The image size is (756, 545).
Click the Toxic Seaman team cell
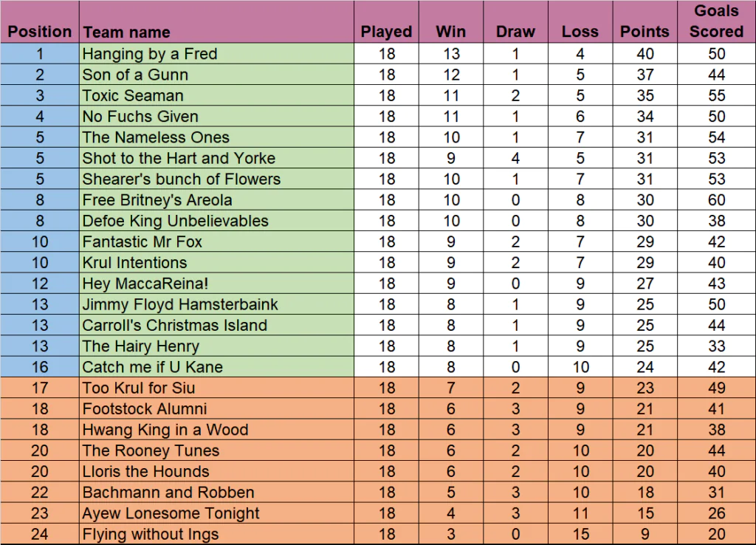[216, 95]
